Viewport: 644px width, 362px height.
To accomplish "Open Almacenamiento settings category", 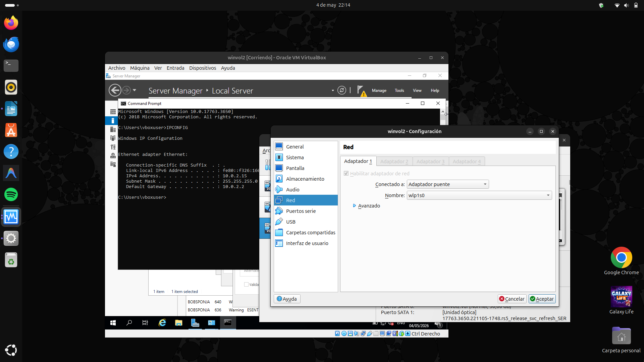I will 306,179.
